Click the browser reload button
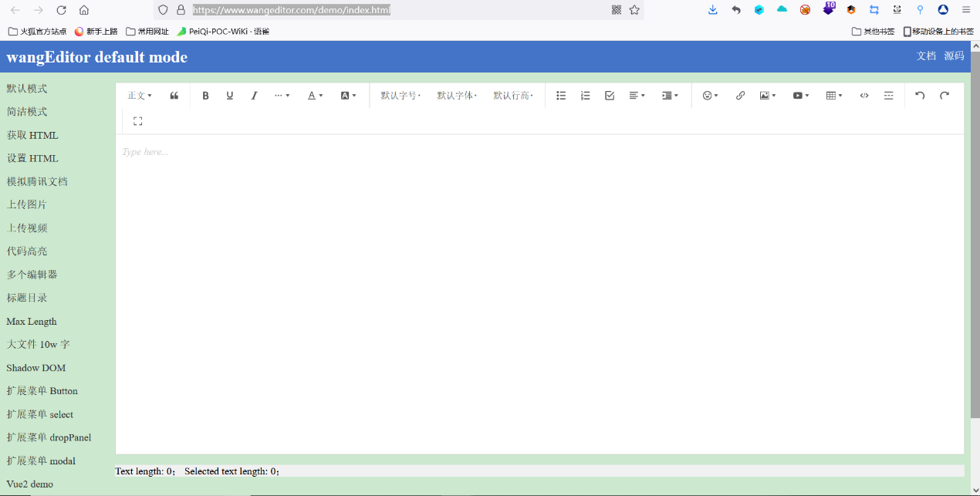Screen dimensions: 980x496 (62, 10)
